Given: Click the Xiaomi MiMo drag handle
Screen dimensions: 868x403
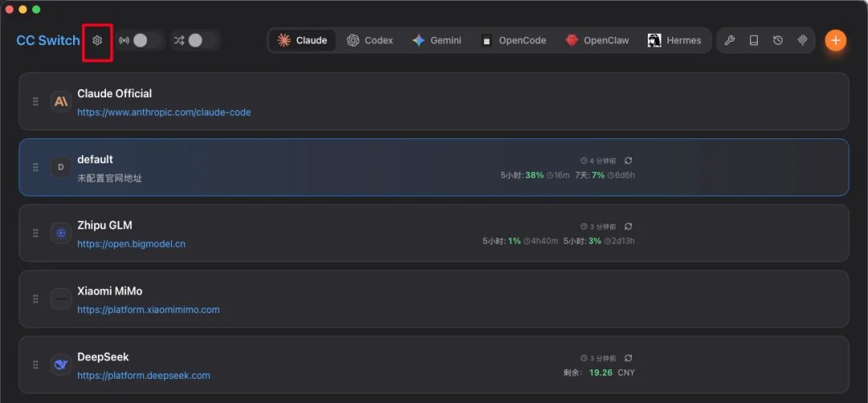Looking at the screenshot, I should coord(35,299).
